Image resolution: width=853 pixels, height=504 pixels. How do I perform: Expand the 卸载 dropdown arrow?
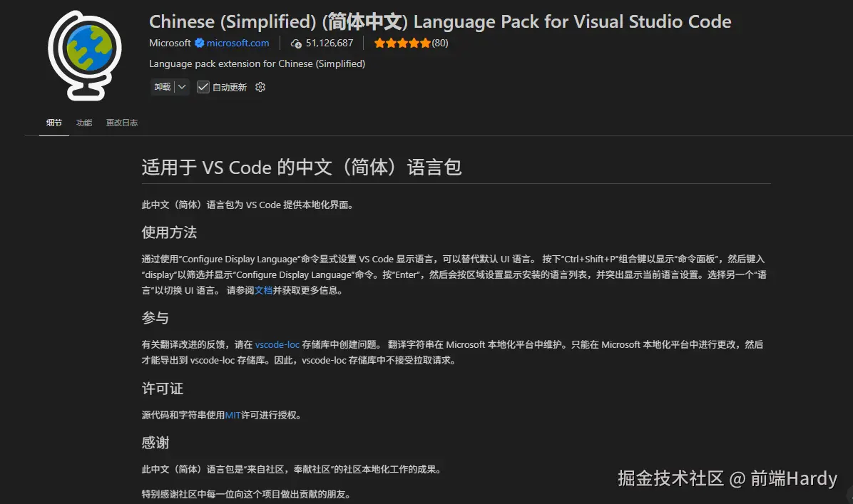click(183, 87)
